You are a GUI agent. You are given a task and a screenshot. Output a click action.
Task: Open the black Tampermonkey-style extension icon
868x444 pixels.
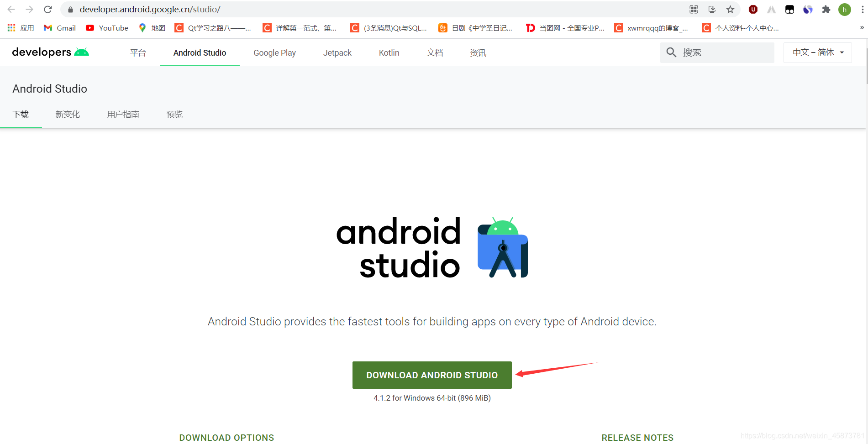pyautogui.click(x=789, y=9)
